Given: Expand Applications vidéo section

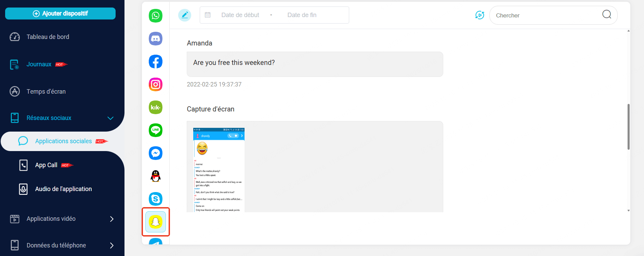Looking at the screenshot, I should [111, 219].
